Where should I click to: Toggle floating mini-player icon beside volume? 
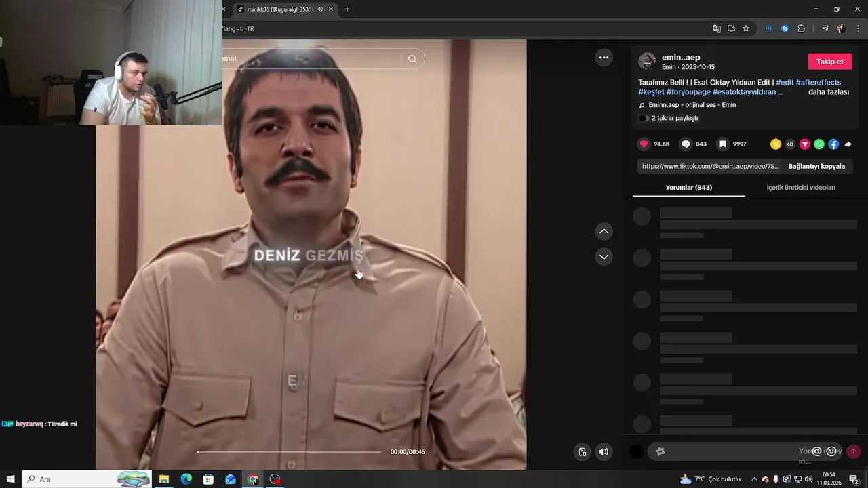pos(583,452)
